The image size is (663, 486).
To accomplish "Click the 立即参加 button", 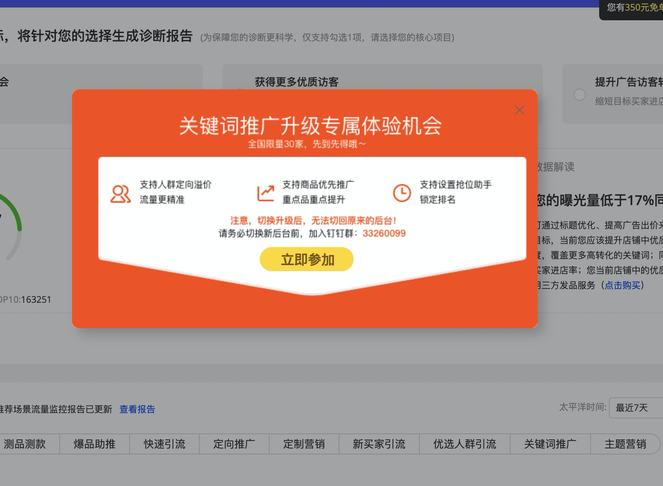I will click(x=306, y=260).
